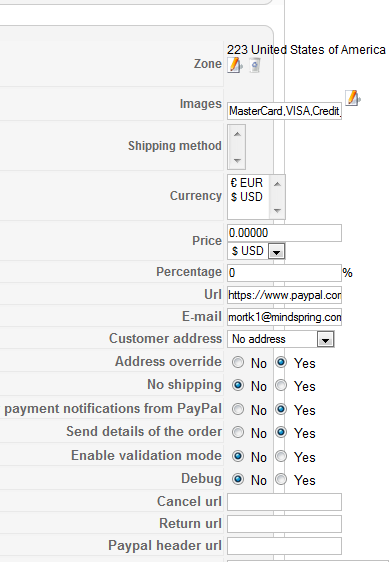Image resolution: width=389 pixels, height=562 pixels.
Task: Select € EUR in Currency list
Action: tap(247, 183)
